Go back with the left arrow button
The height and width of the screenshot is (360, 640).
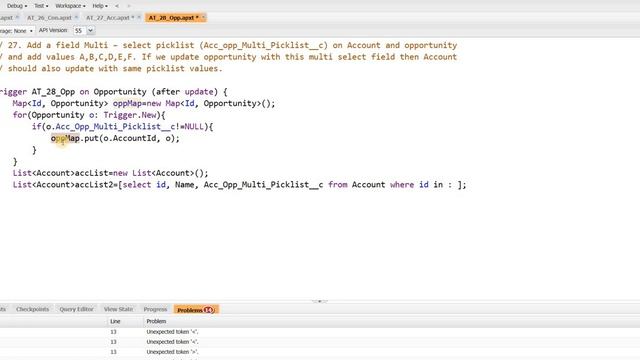click(x=117, y=6)
